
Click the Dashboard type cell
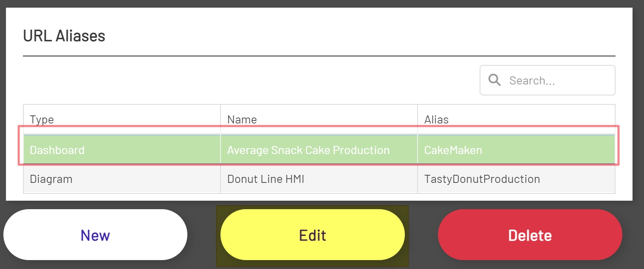tap(57, 149)
